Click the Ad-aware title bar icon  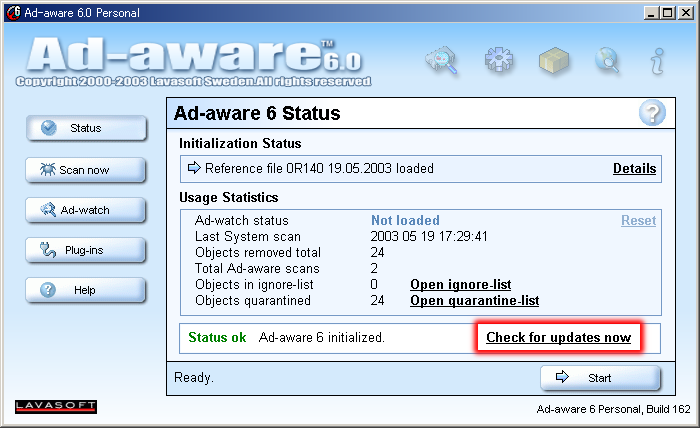click(x=13, y=12)
